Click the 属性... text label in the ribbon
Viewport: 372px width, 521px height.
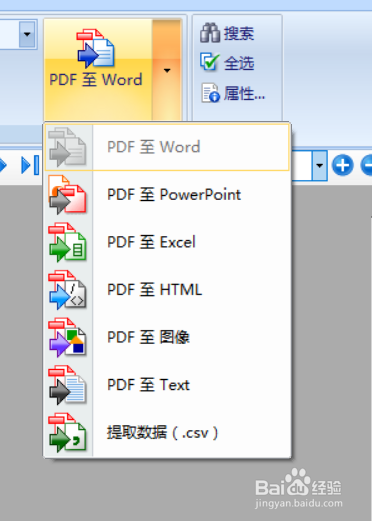pyautogui.click(x=244, y=93)
